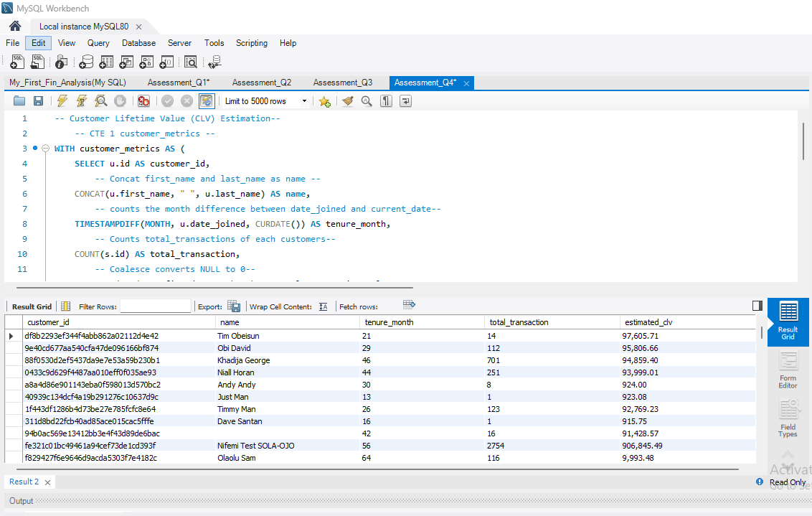
Task: Show the find panel in editor
Action: point(367,101)
